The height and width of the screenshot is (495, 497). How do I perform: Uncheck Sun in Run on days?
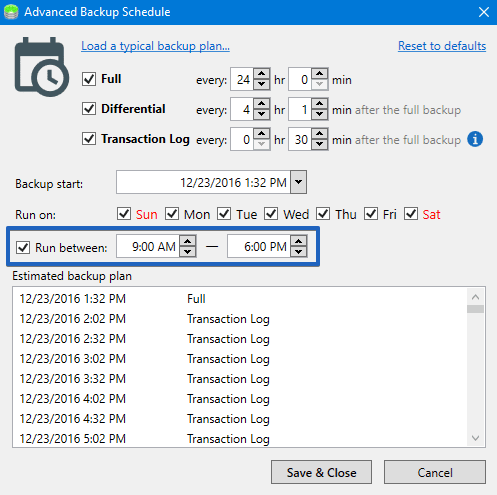pos(124,214)
